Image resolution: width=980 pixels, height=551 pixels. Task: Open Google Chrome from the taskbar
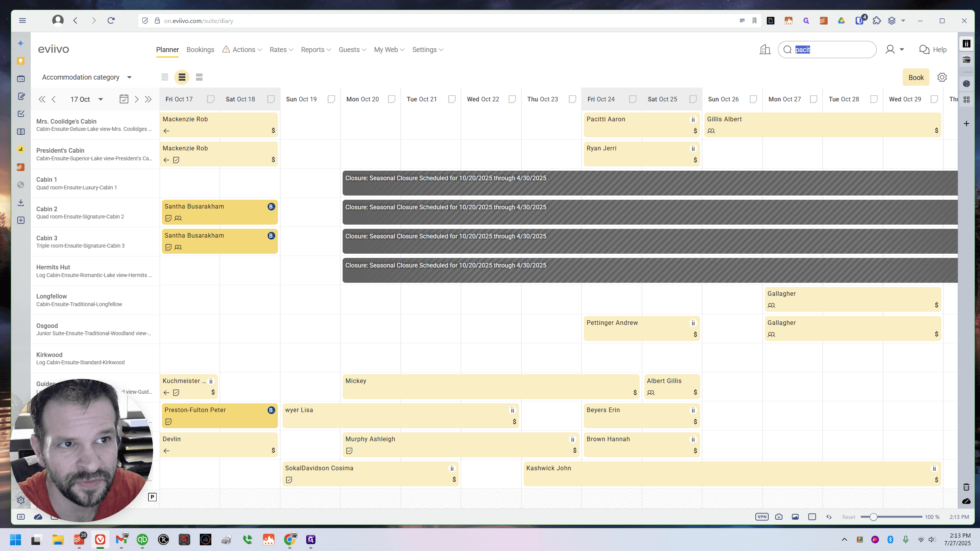290,540
